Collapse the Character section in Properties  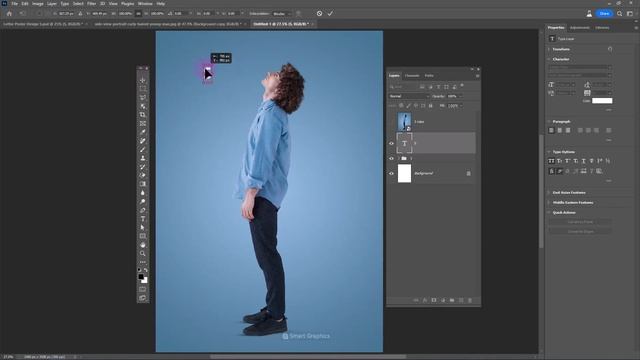tap(549, 59)
